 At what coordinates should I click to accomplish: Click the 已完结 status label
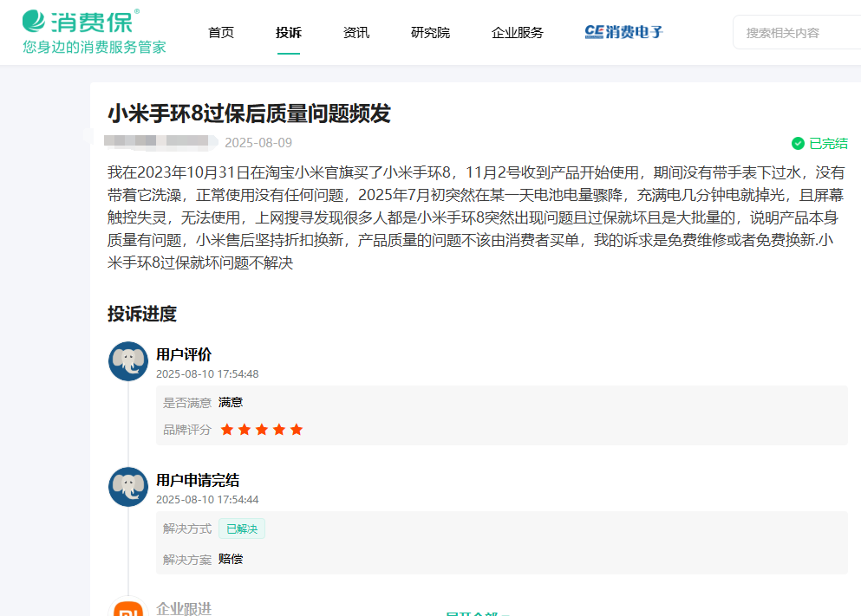click(829, 144)
